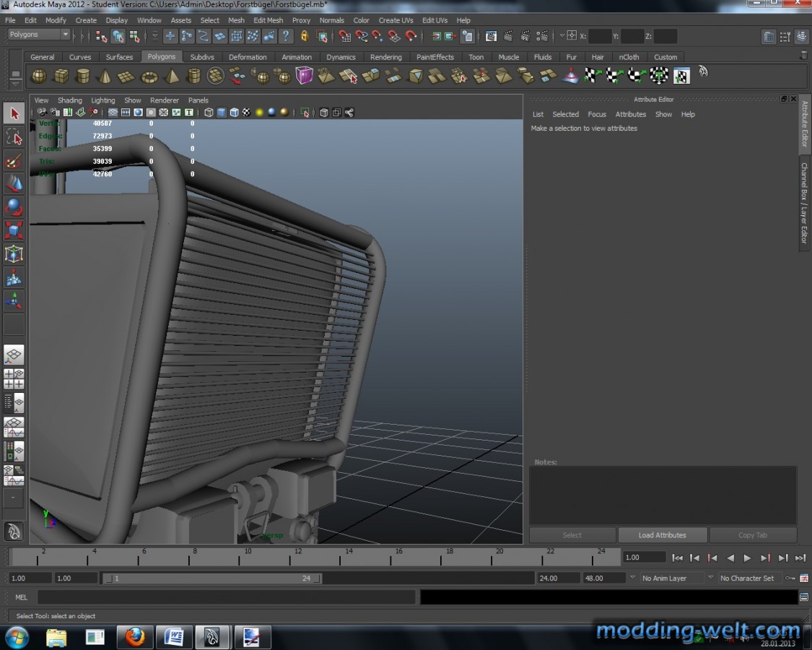
Task: Click the range slider bar
Action: (211, 578)
